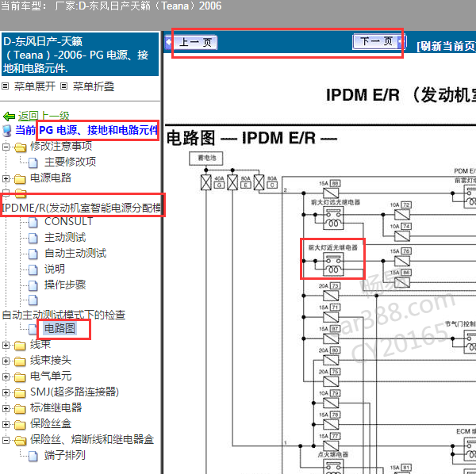Click folder icon for SMJ(超多路连接器)
This screenshot has height=474, width=476.
(x=20, y=393)
